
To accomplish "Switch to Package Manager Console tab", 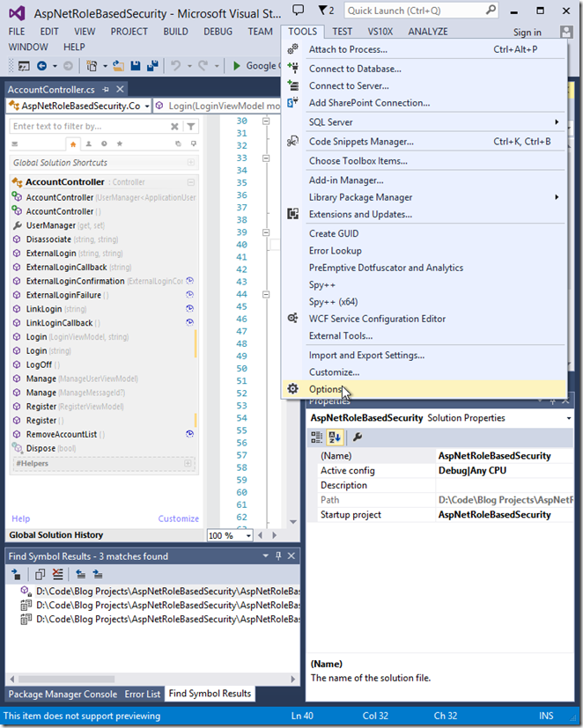I will tap(63, 694).
